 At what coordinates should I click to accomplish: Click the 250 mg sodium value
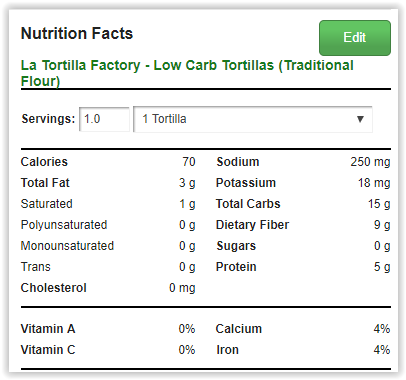click(370, 162)
